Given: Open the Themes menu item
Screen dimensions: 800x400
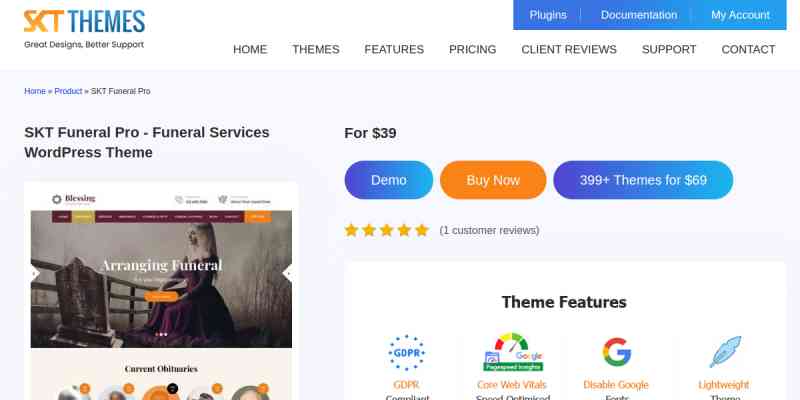Looking at the screenshot, I should [315, 49].
